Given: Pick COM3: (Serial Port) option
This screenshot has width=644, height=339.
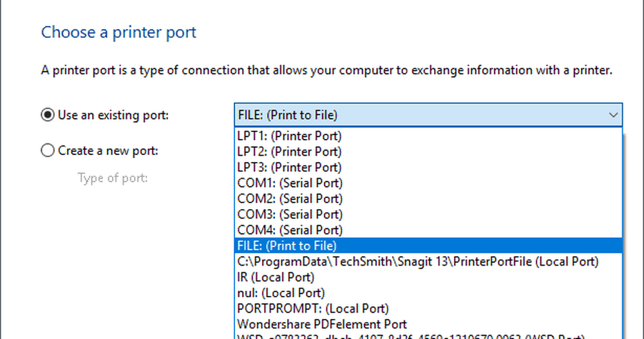Looking at the screenshot, I should [290, 214].
